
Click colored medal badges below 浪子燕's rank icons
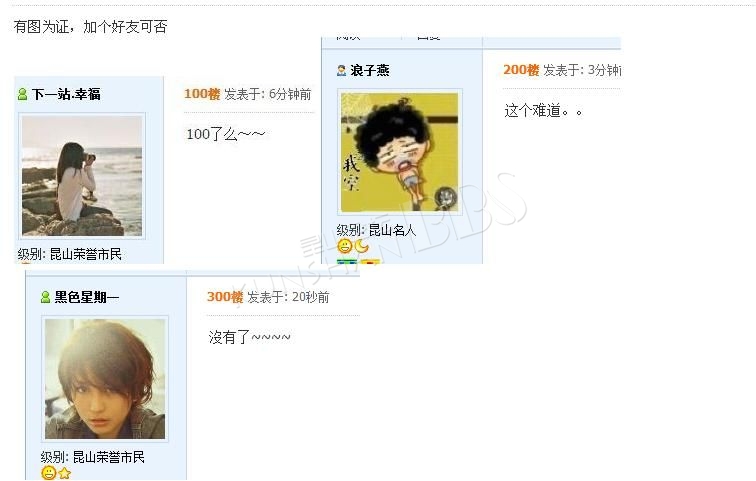[x=358, y=261]
